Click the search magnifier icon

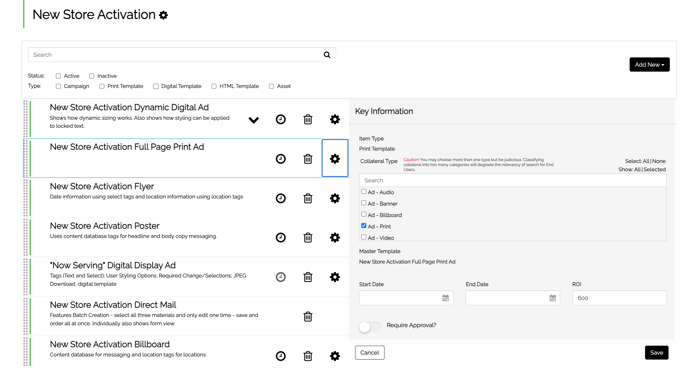pyautogui.click(x=327, y=55)
